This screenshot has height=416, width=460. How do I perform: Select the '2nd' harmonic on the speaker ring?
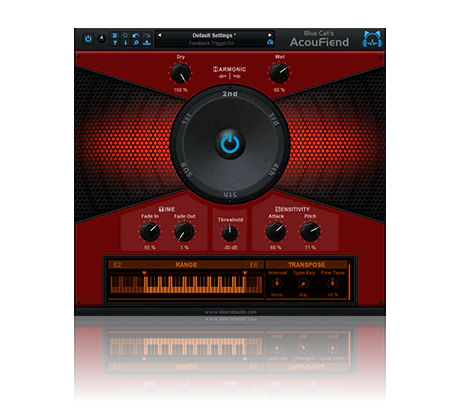(x=230, y=94)
